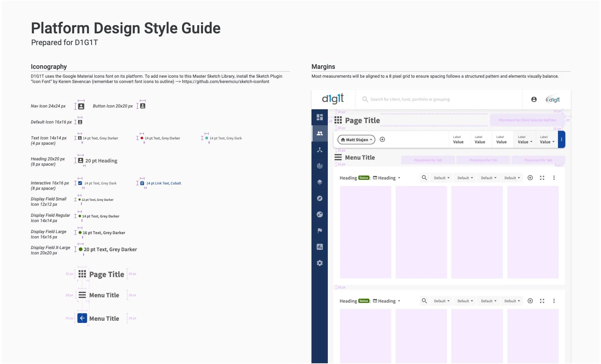
Task: Expand the Heading dropdown in lower panel
Action: tap(387, 301)
